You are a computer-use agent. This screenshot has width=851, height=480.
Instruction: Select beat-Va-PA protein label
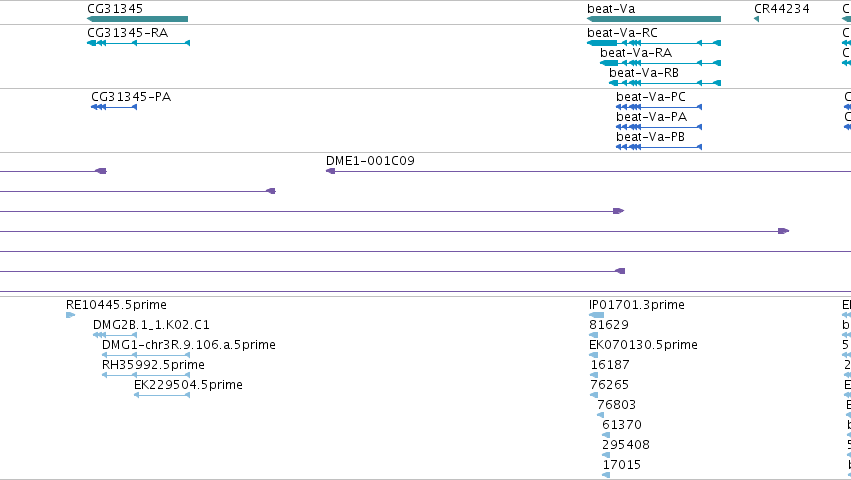coord(651,117)
